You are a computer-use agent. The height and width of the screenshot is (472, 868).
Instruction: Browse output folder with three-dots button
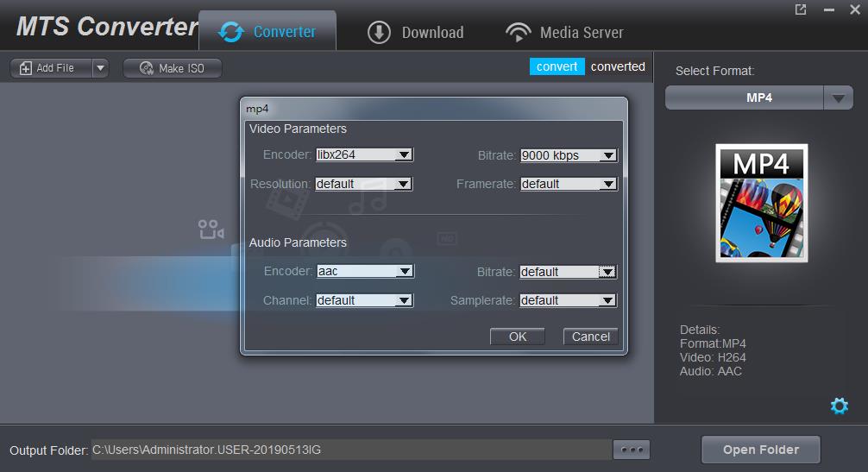click(631, 450)
